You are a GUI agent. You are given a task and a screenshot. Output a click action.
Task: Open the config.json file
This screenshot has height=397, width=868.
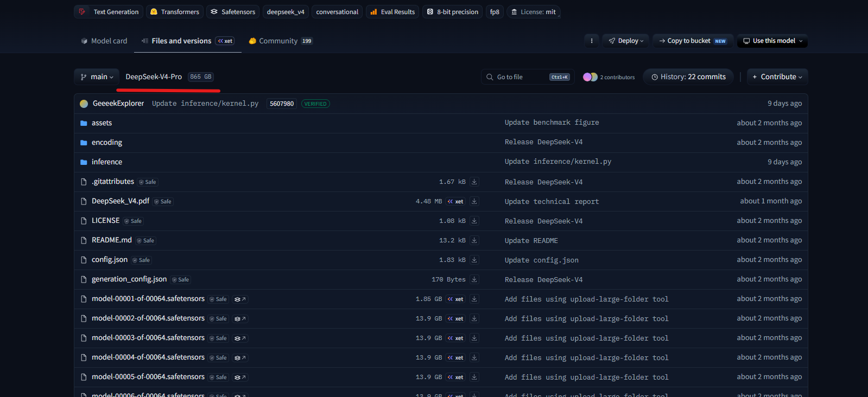pos(110,260)
